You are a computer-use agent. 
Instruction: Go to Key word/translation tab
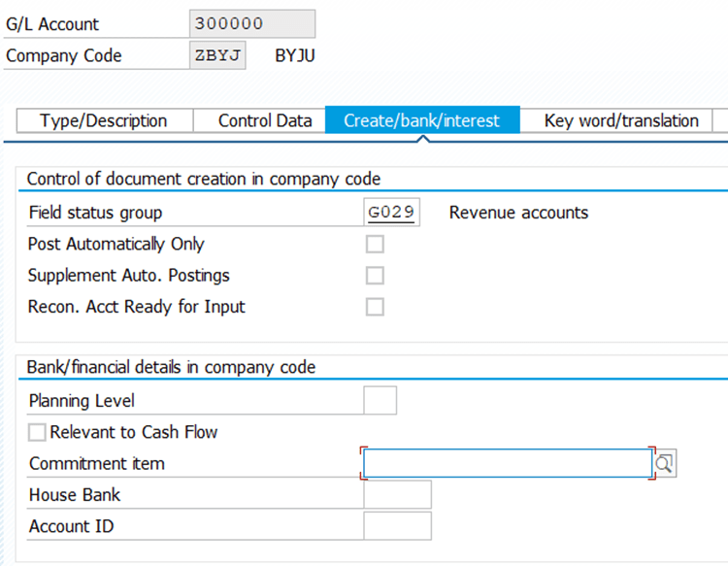click(x=621, y=121)
